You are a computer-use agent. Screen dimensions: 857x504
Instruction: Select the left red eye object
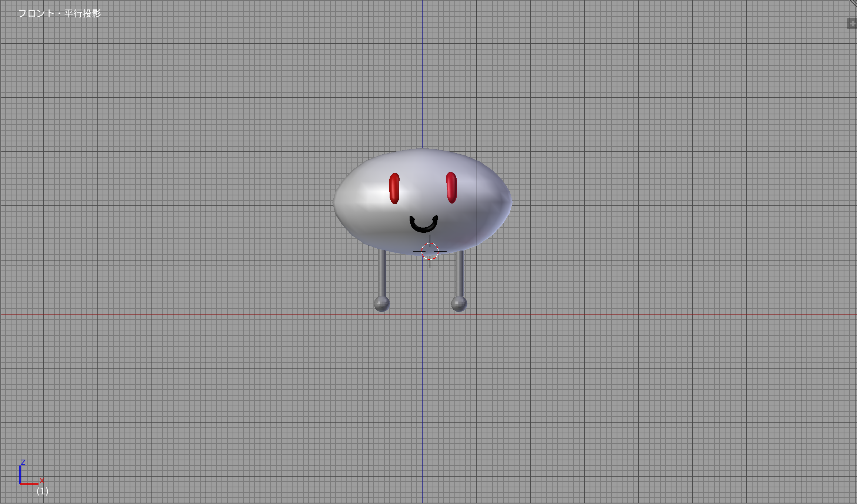[394, 188]
